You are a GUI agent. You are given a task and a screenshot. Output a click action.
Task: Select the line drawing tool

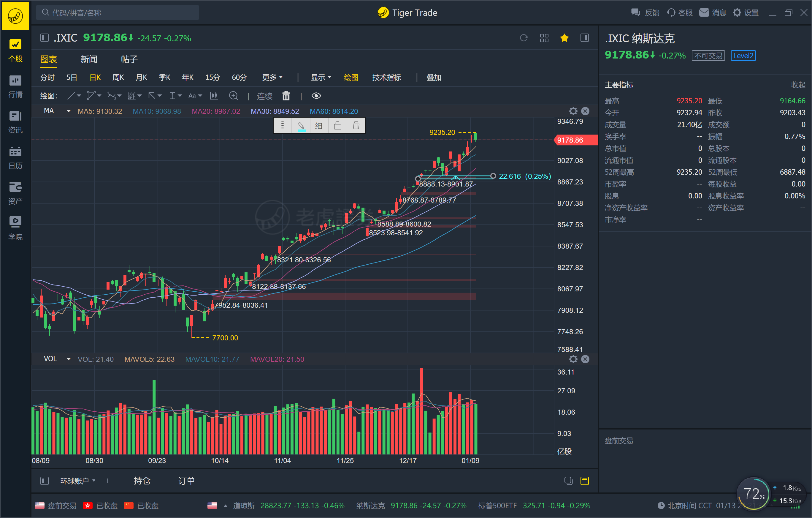[x=71, y=96]
